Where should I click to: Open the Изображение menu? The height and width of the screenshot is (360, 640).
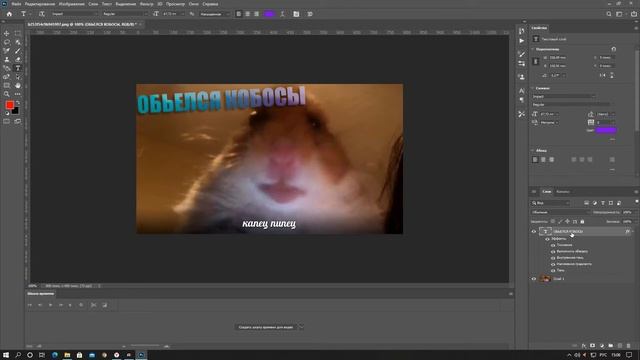pos(71,4)
